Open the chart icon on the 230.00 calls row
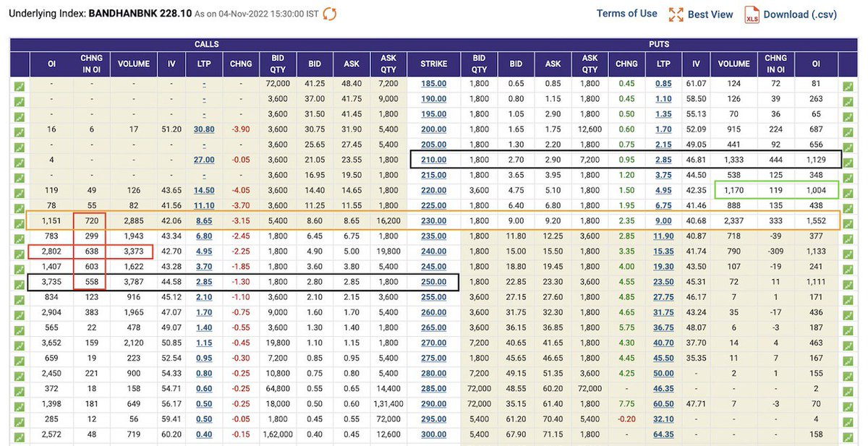The image size is (868, 446). [x=19, y=220]
